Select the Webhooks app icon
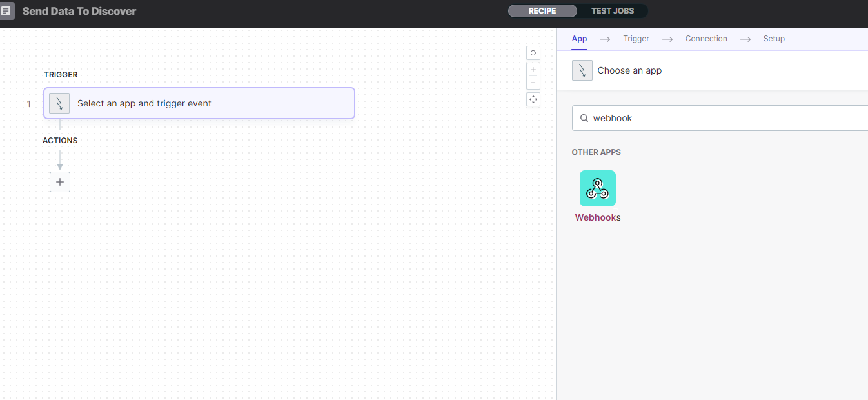Screen dimensions: 868x400 pos(597,188)
